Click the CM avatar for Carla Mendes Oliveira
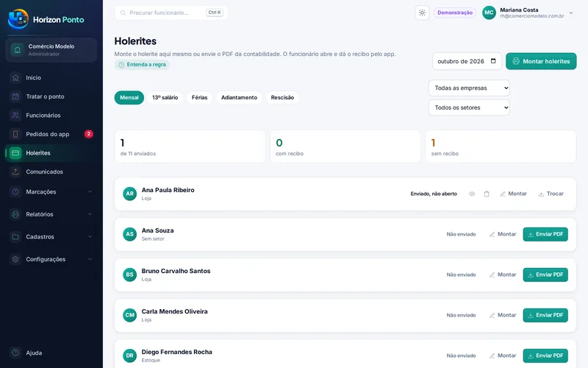 click(x=130, y=316)
